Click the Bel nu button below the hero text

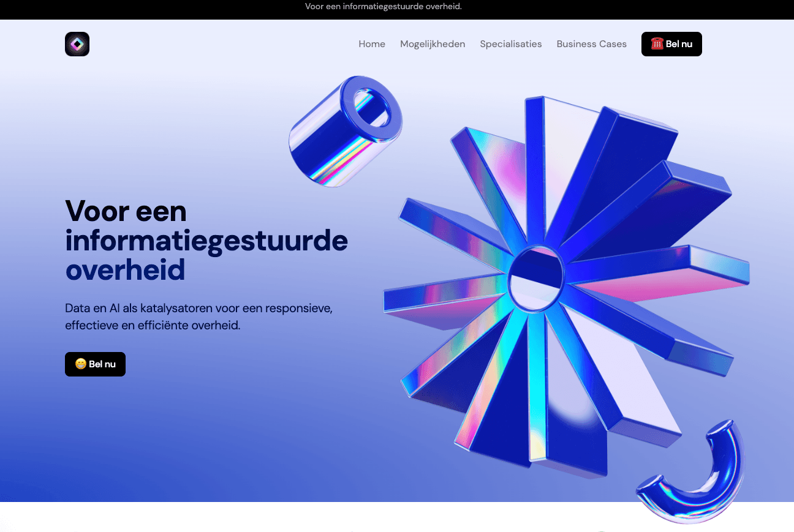point(95,364)
